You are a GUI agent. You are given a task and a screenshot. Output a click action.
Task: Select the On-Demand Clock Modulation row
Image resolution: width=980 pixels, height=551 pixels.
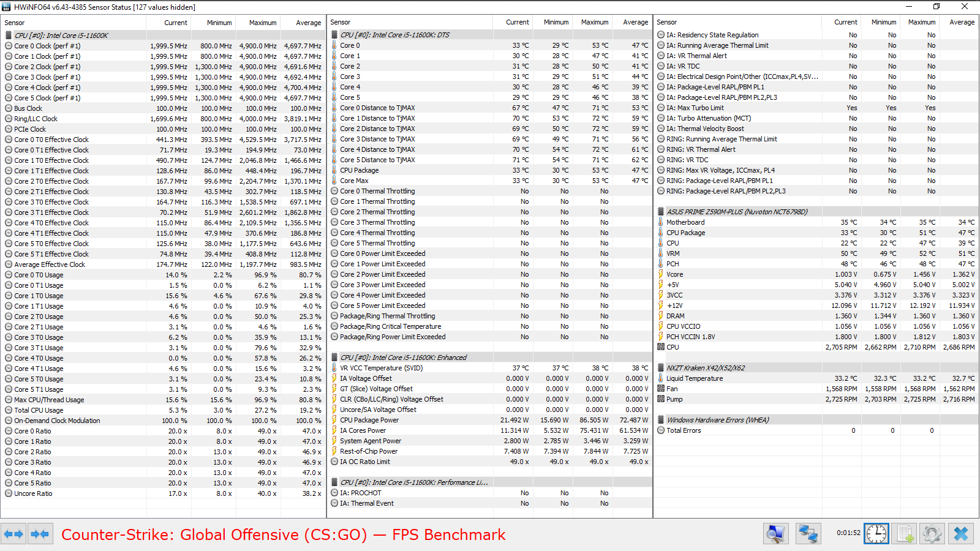[x=164, y=421]
